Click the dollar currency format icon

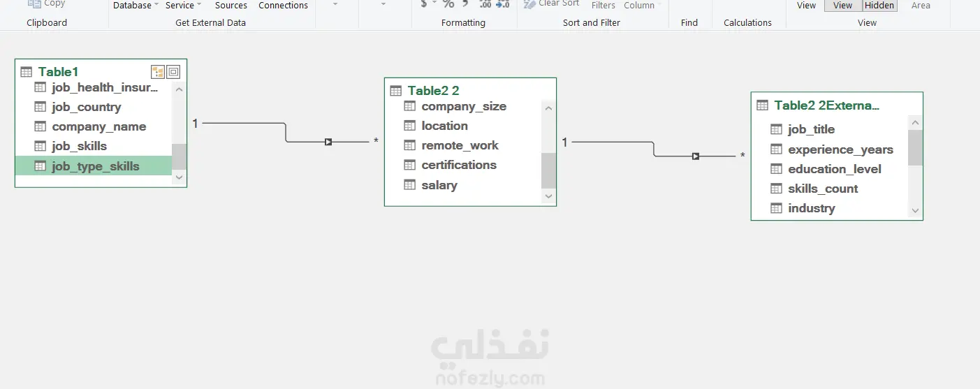(x=425, y=4)
